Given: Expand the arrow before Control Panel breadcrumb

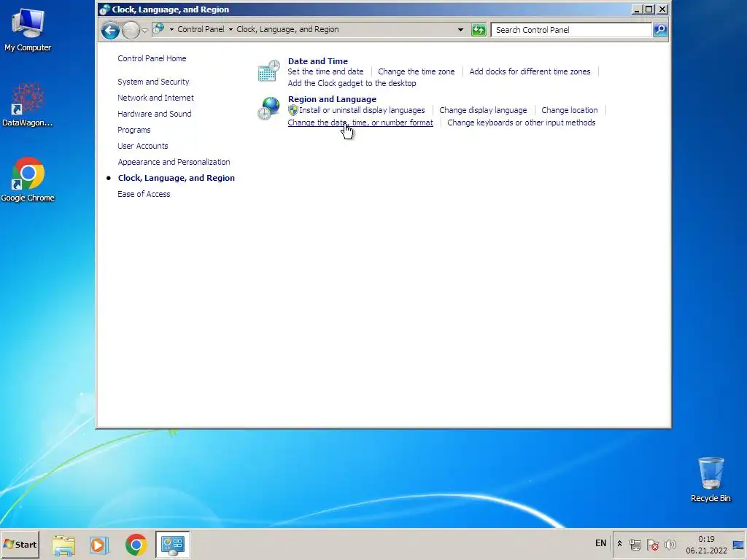Looking at the screenshot, I should pyautogui.click(x=171, y=29).
